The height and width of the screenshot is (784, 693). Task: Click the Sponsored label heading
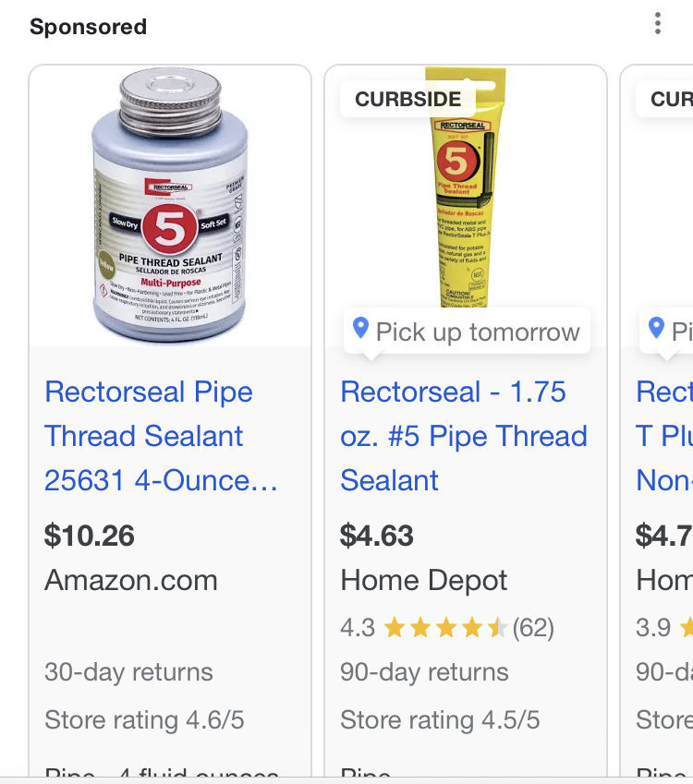tap(88, 27)
